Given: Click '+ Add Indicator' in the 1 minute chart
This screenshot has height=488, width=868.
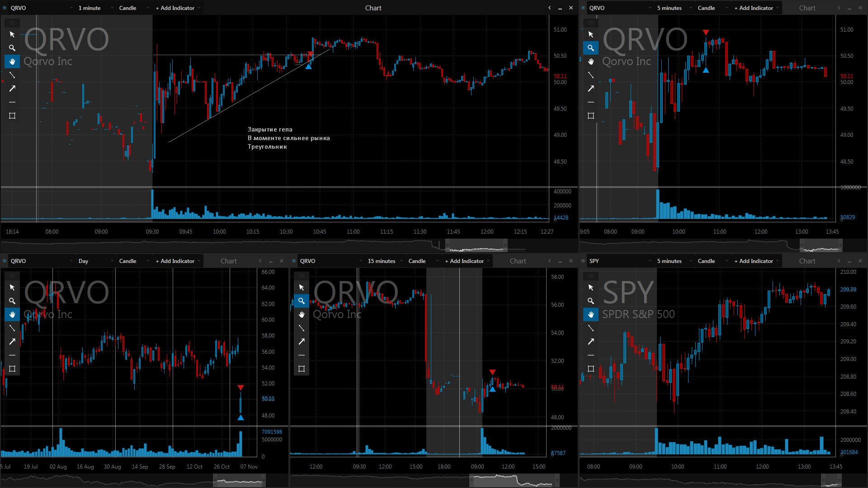Looking at the screenshot, I should [178, 8].
